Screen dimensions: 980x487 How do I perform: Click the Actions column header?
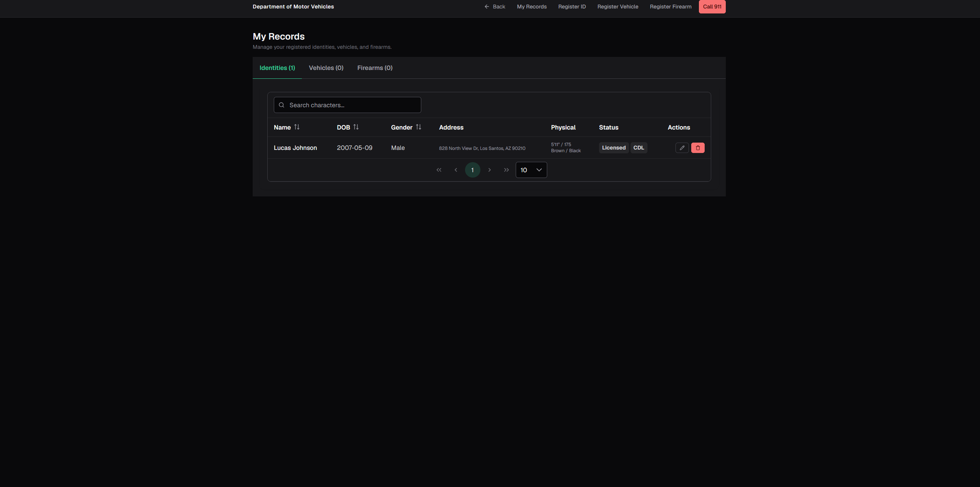679,127
